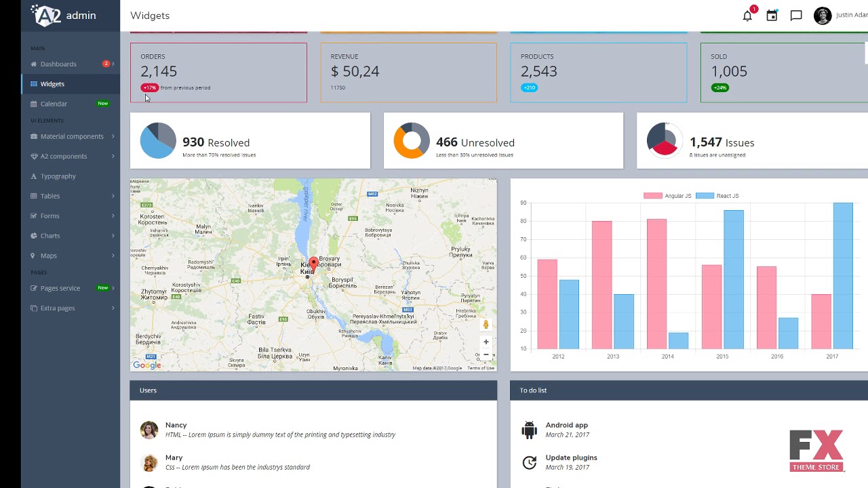This screenshot has width=868, height=488.
Task: Click the Update plugins refresh icon
Action: [x=530, y=462]
